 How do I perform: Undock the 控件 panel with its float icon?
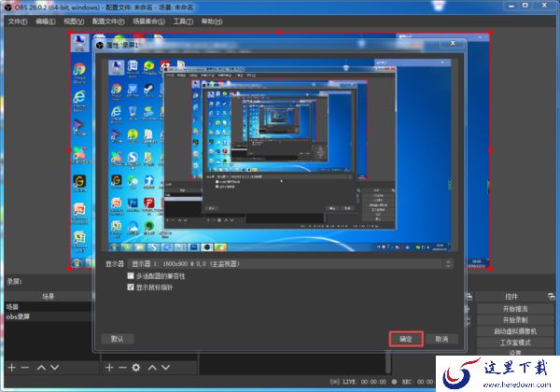(551, 296)
